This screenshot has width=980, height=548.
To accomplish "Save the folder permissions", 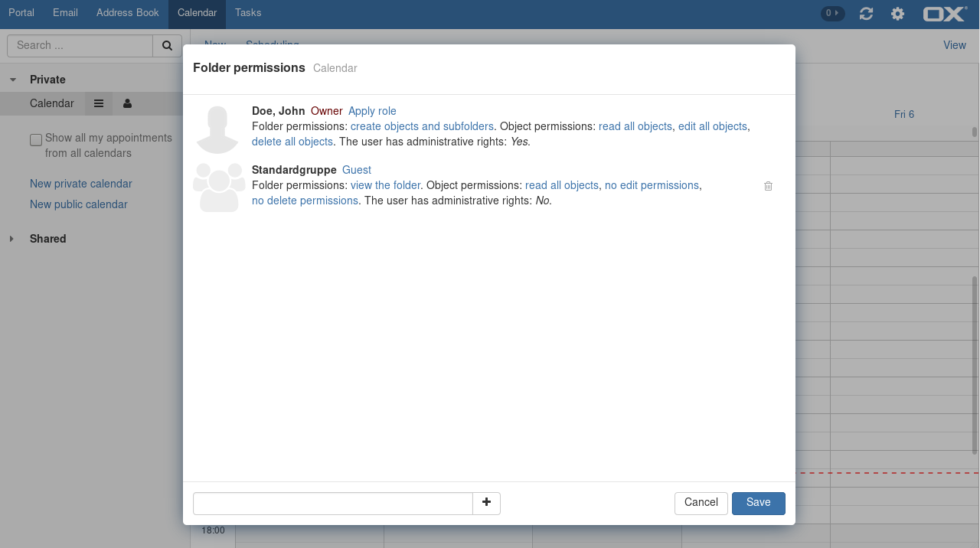I will (x=758, y=503).
